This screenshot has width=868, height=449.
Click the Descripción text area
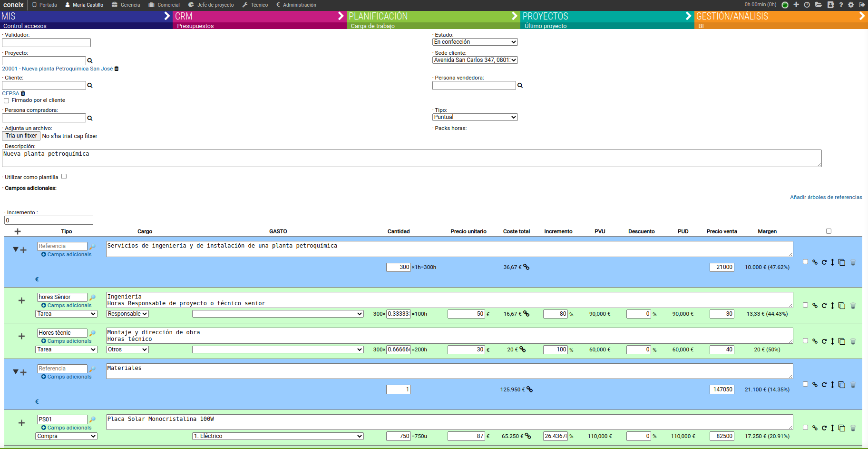412,159
